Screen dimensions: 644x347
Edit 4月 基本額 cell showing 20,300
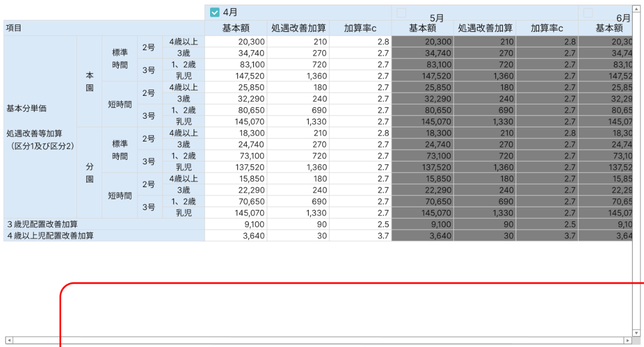235,42
